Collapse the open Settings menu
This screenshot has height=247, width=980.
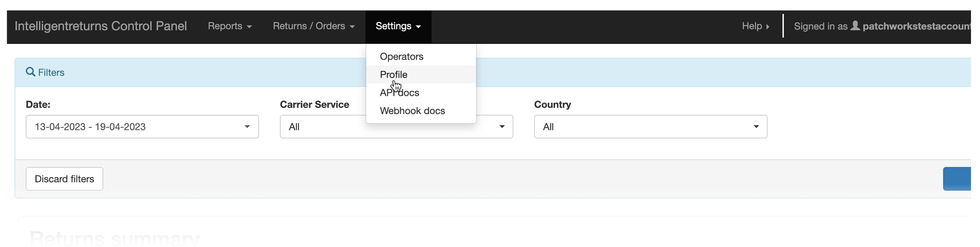[398, 26]
